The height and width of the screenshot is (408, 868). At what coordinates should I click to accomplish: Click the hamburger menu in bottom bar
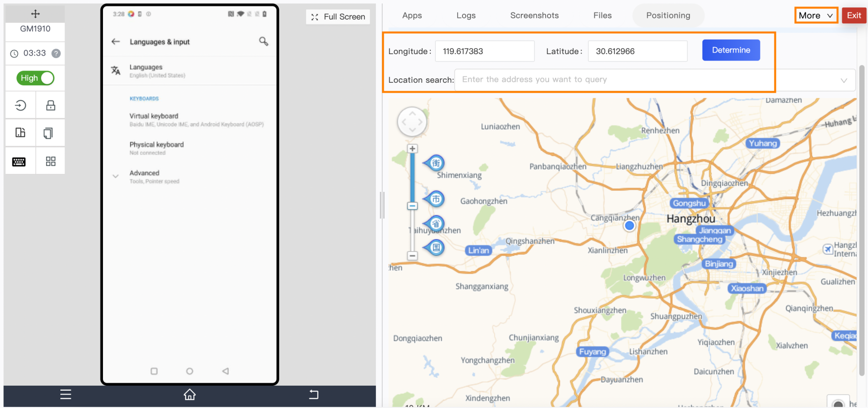(66, 395)
